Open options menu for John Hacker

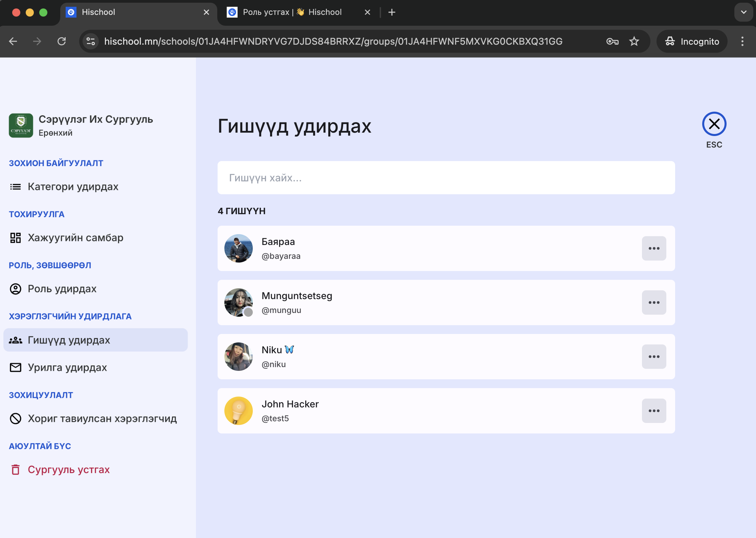[654, 411]
